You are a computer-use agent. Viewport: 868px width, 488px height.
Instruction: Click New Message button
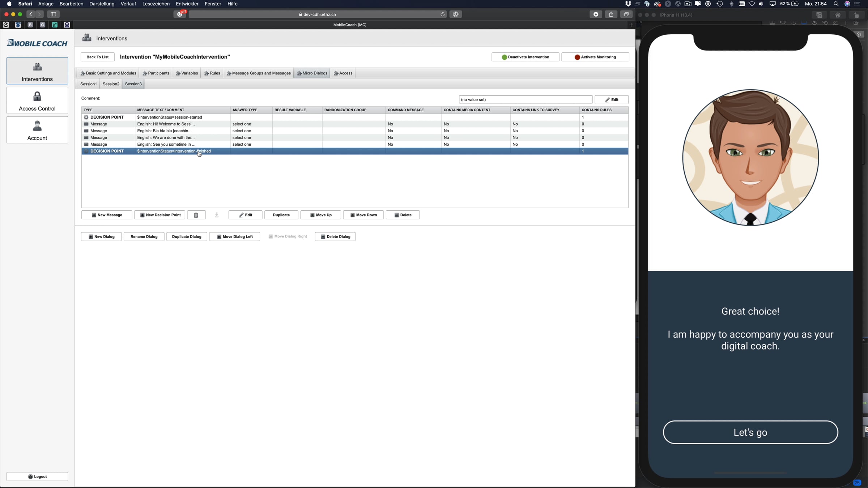pyautogui.click(x=107, y=215)
